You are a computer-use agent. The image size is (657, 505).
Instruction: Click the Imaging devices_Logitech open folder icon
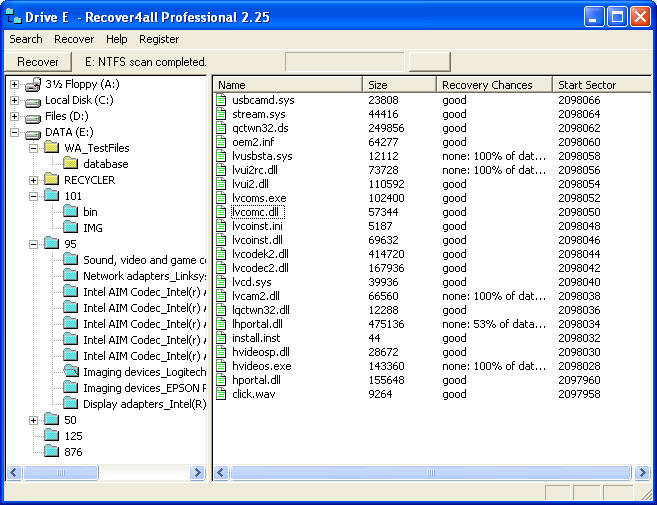[x=71, y=371]
